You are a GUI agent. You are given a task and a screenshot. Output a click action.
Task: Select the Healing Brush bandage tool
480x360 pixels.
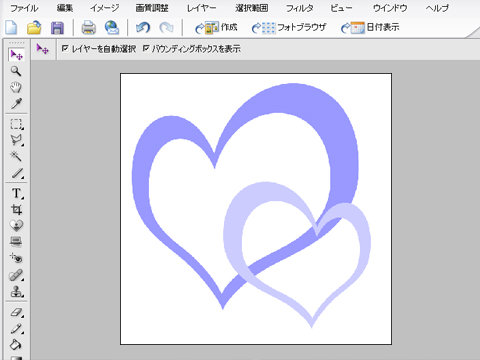tap(16, 275)
